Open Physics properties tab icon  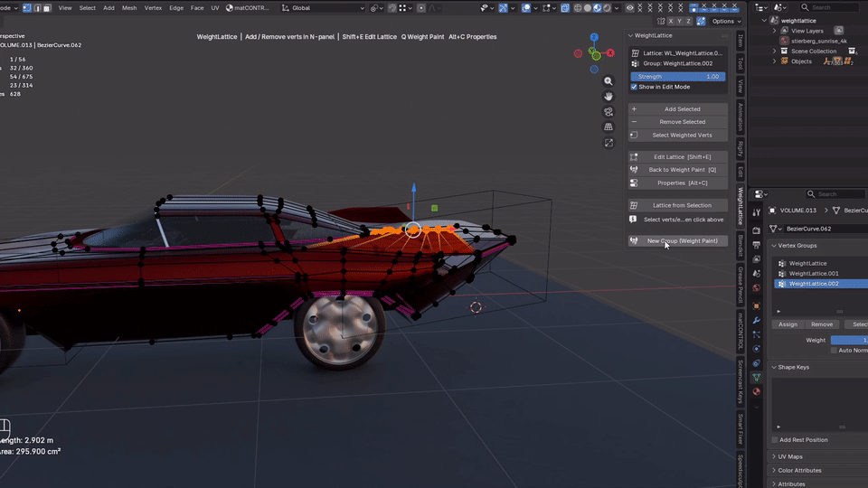pyautogui.click(x=757, y=349)
